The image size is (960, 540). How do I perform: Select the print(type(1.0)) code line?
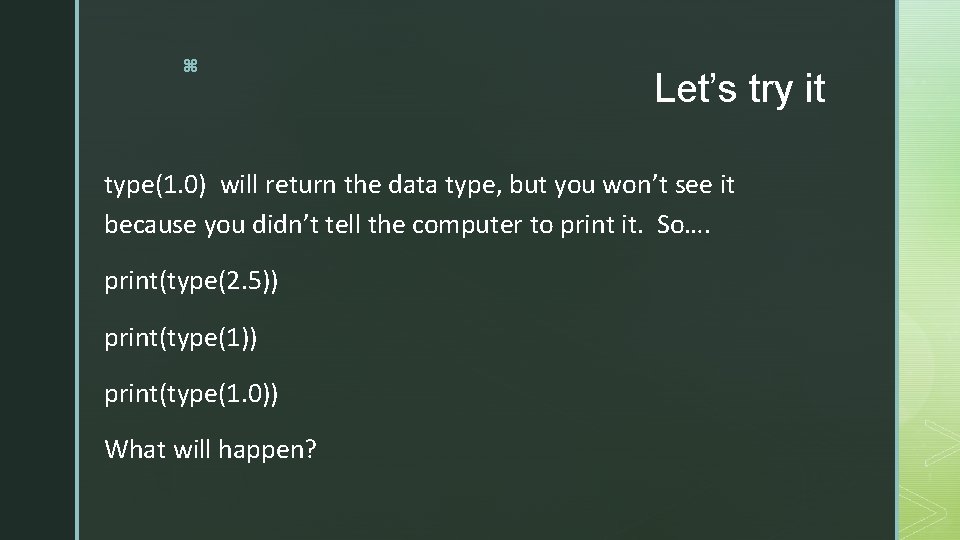[192, 394]
